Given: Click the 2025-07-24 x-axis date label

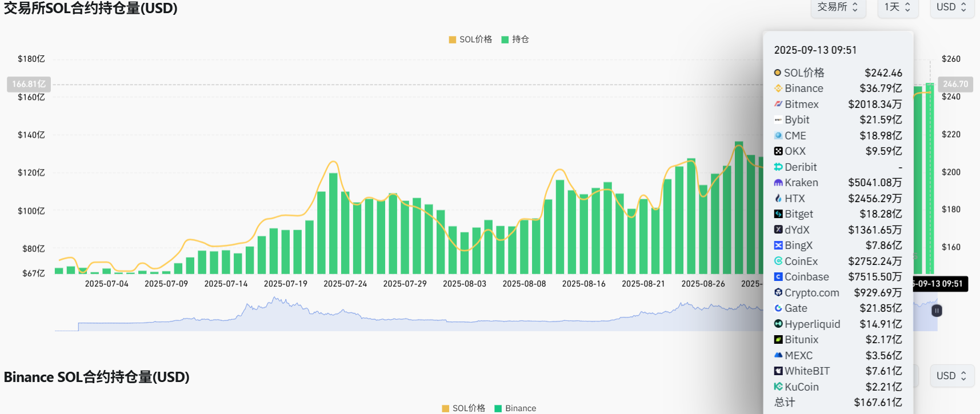Looking at the screenshot, I should [345, 284].
